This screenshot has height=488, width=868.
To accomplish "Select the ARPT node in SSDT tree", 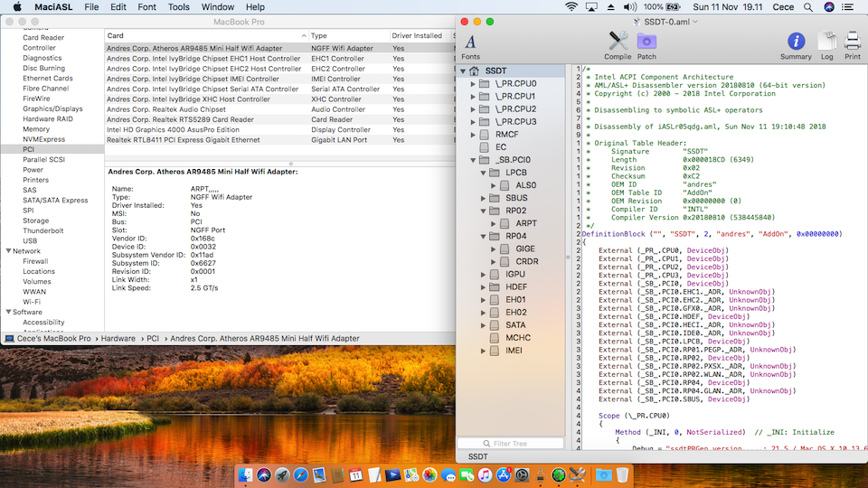I will (526, 223).
